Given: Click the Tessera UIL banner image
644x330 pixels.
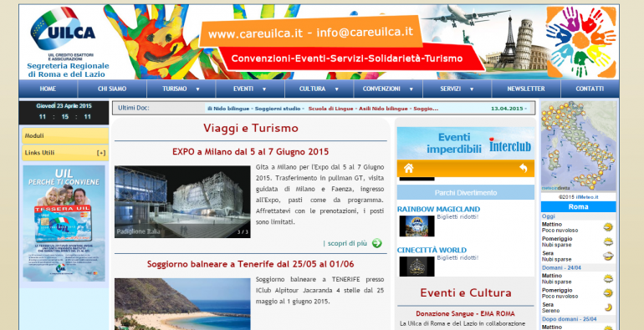Looking at the screenshot, I should [x=64, y=223].
